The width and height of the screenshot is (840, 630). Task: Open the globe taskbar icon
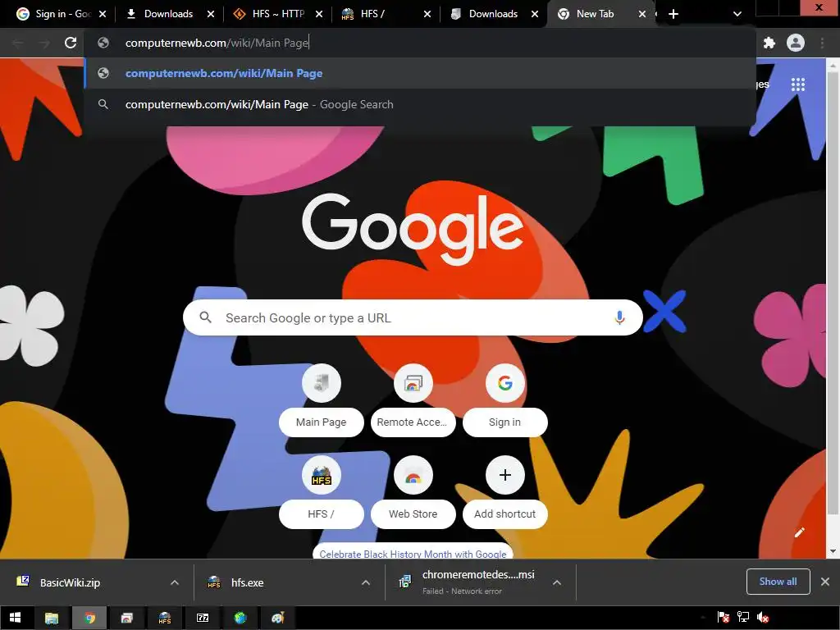coord(240,618)
